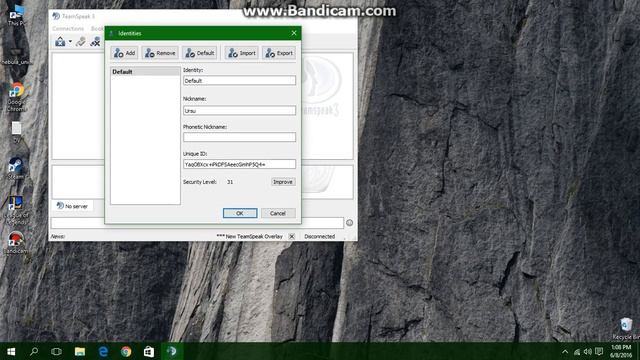The width and height of the screenshot is (640, 360).
Task: Confirm with OK button
Action: 240,213
